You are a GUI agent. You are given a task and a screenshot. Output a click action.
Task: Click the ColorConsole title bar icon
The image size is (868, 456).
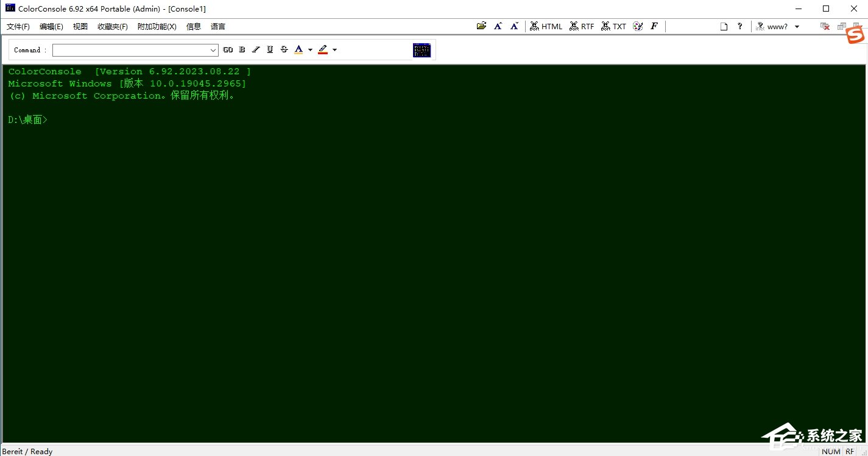10,9
